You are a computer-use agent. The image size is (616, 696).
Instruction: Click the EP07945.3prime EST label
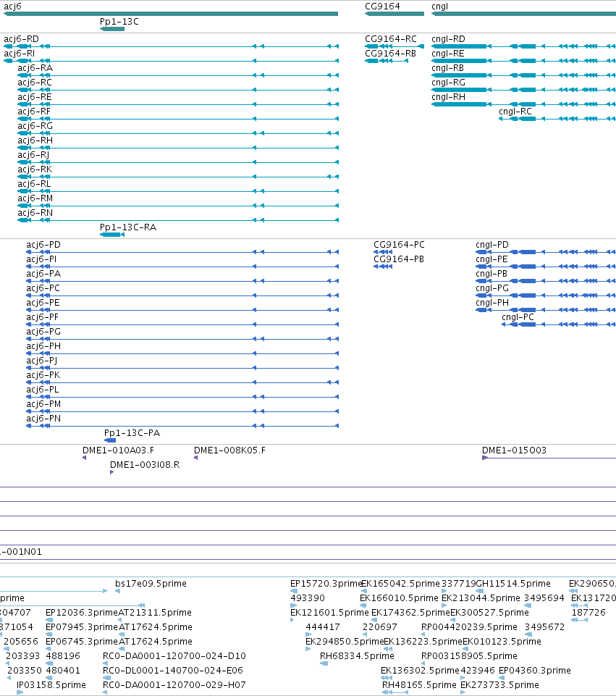click(x=82, y=627)
